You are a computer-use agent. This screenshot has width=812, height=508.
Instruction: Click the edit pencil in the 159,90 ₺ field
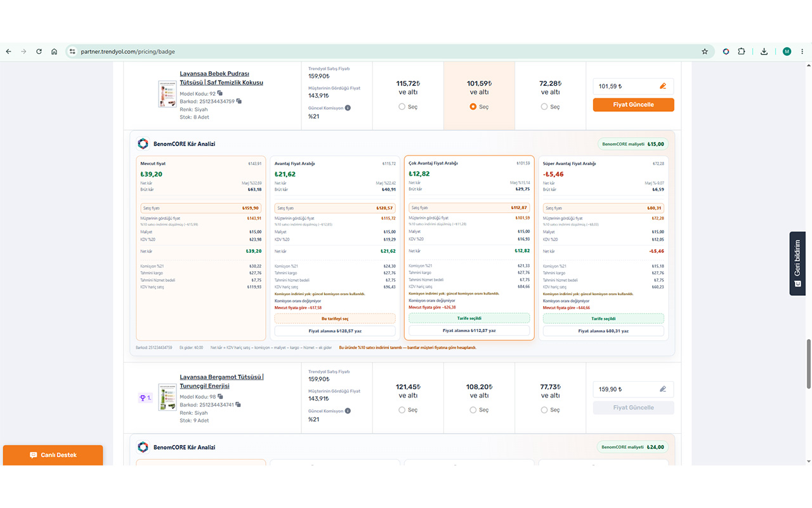point(663,389)
